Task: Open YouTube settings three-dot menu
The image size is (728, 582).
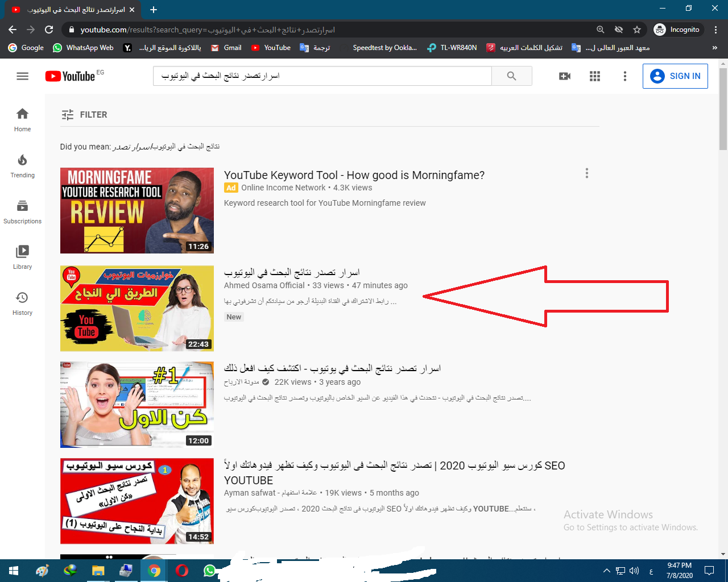Action: [625, 76]
